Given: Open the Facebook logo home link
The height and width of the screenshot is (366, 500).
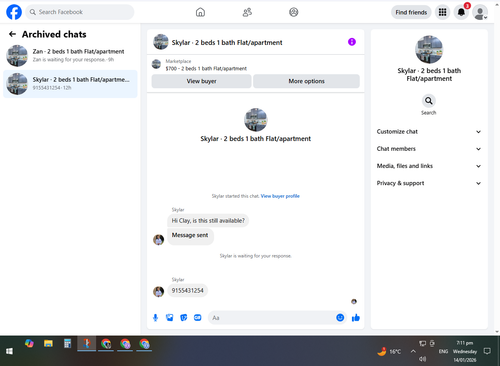Looking at the screenshot, I should pos(14,12).
